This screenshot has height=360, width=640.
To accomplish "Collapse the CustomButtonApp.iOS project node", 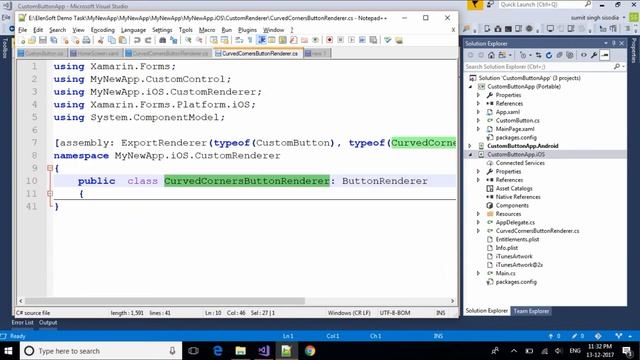I will click(470, 154).
